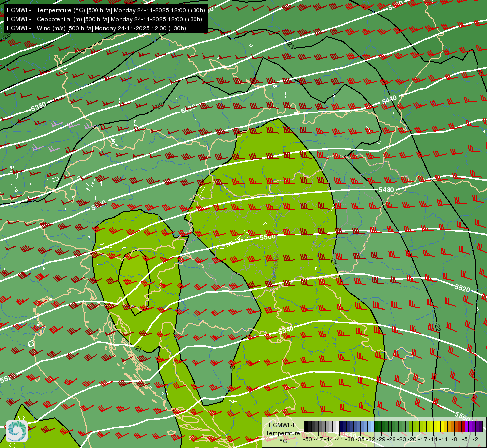487x448 pixels.
Task: Click the -47 legend value
Action: (318, 440)
